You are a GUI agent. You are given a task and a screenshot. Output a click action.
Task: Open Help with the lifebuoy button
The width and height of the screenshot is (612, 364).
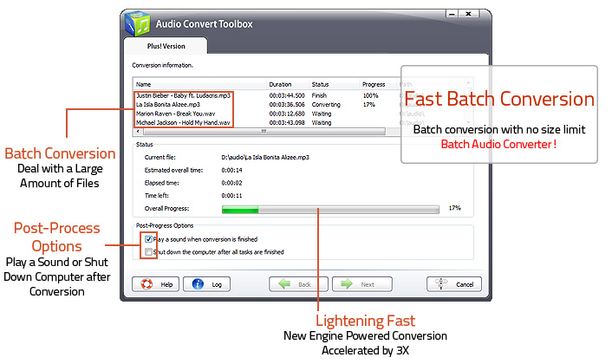coord(155,284)
